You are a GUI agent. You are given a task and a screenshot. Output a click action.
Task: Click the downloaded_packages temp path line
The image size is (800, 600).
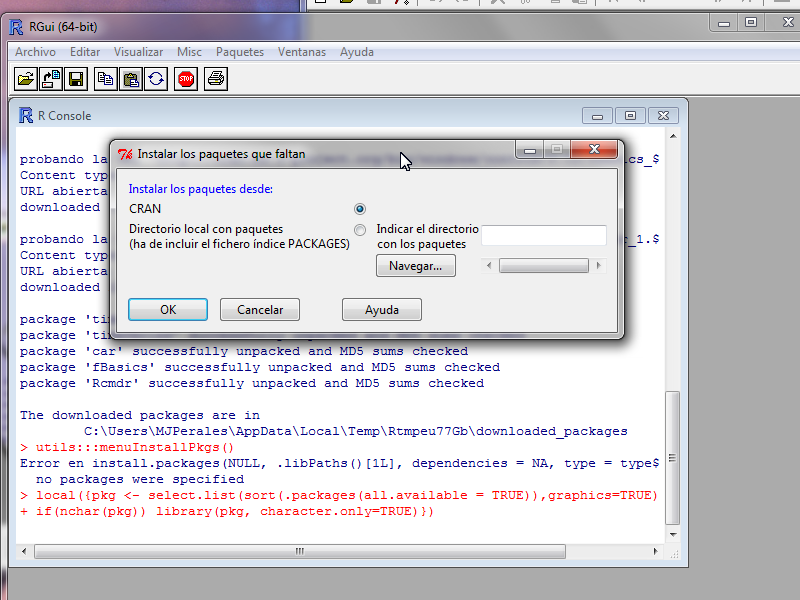pos(356,431)
